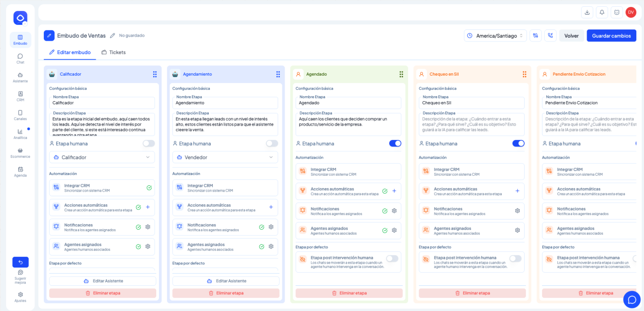Open the Analítica sidebar section
Screen dimensions: 644x311
(20, 134)
